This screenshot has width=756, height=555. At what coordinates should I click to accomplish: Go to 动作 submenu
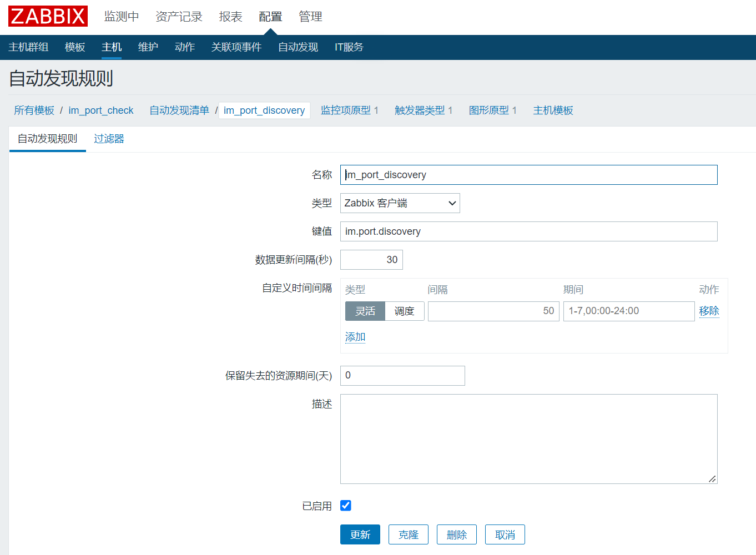point(185,47)
